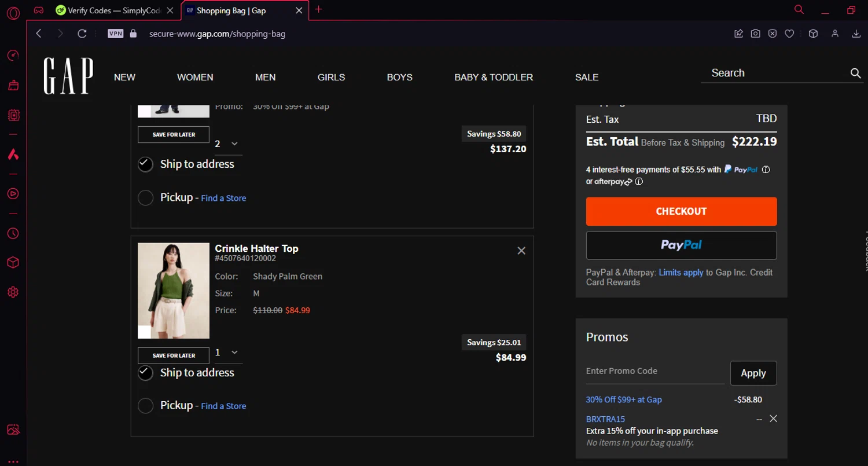Reload the page
The width and height of the screenshot is (868, 466).
point(82,34)
